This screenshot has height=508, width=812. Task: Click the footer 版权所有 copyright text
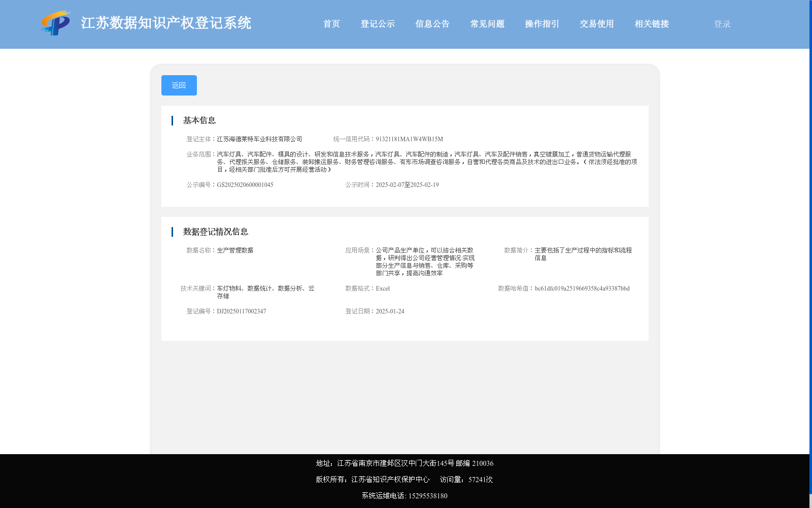373,480
